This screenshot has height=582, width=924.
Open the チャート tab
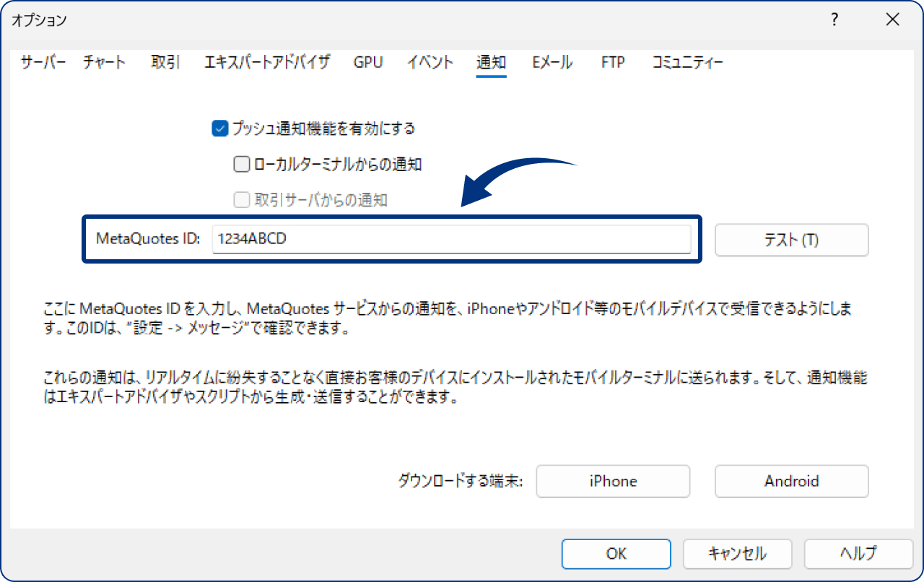[x=103, y=63]
